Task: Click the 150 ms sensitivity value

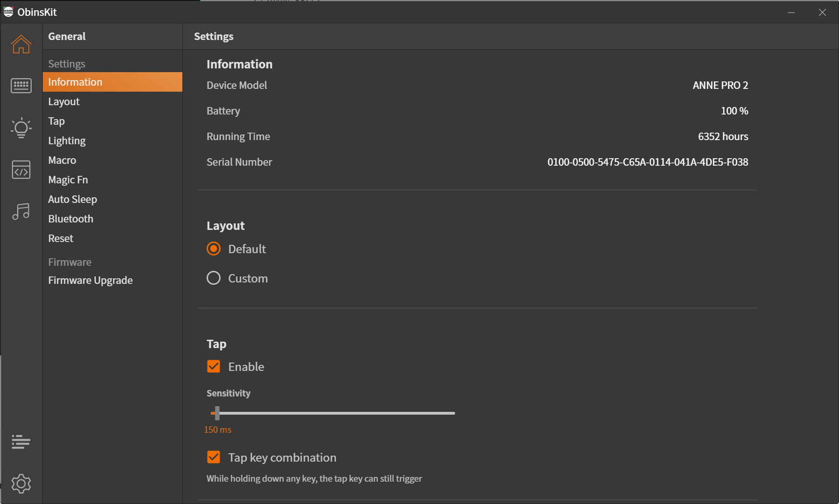Action: point(217,430)
